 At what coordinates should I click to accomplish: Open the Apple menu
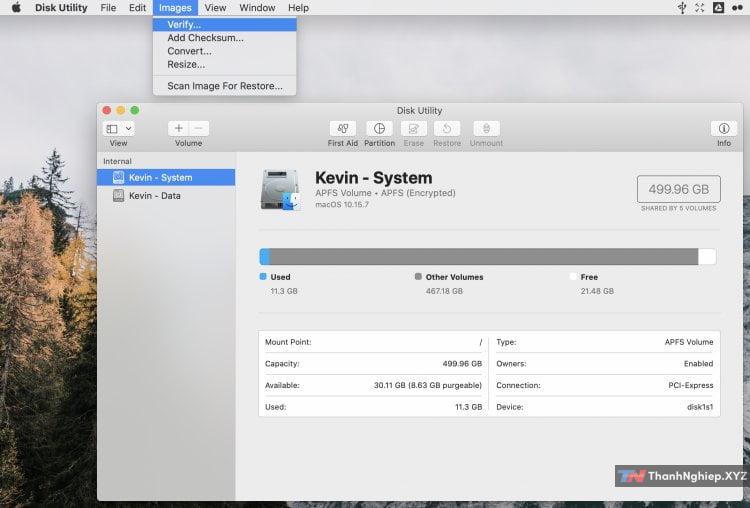tap(16, 8)
